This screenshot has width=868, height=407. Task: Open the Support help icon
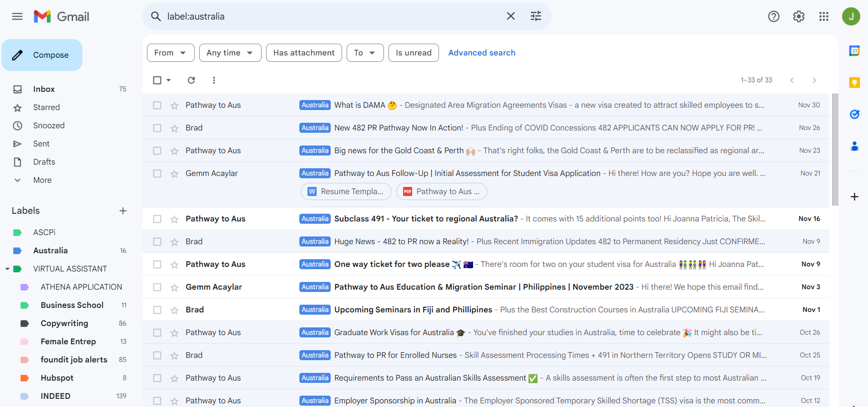[774, 17]
